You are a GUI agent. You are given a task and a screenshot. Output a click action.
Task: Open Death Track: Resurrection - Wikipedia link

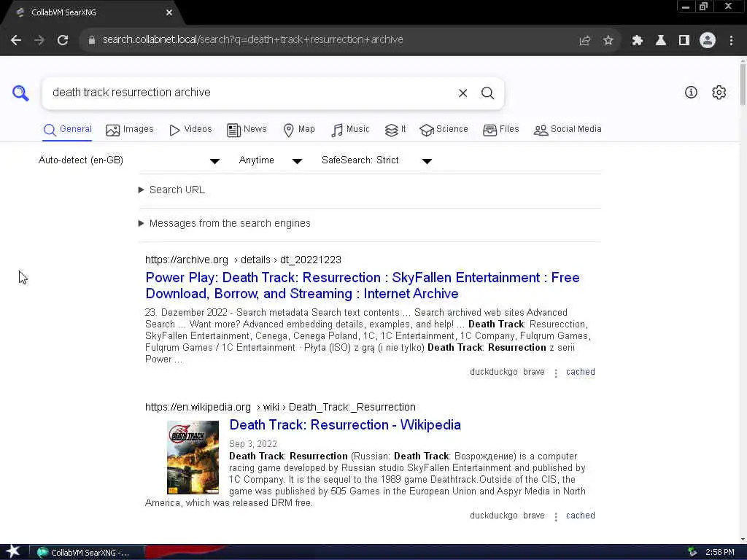click(x=345, y=425)
